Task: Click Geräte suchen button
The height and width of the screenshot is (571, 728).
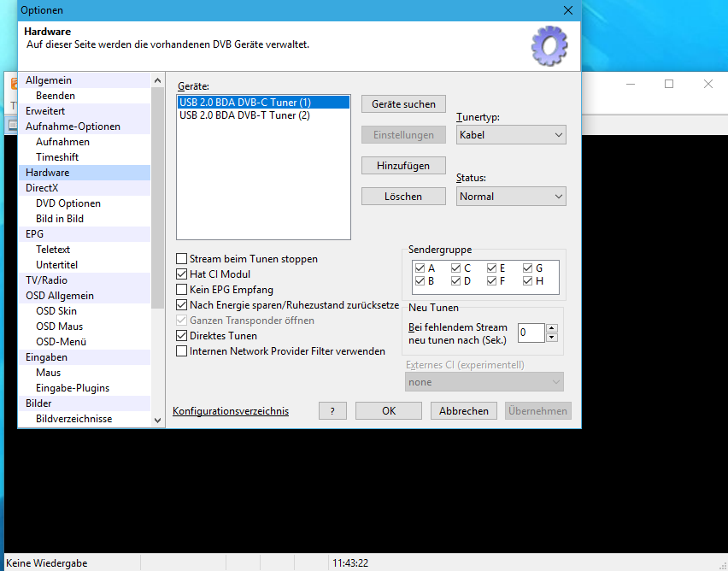Action: [403, 104]
